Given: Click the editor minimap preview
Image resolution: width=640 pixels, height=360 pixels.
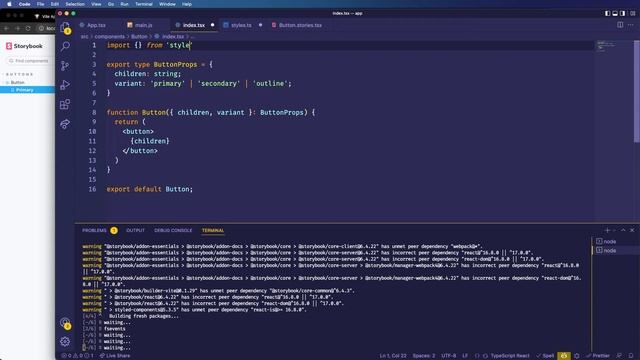Looking at the screenshot, I should [x=606, y=45].
